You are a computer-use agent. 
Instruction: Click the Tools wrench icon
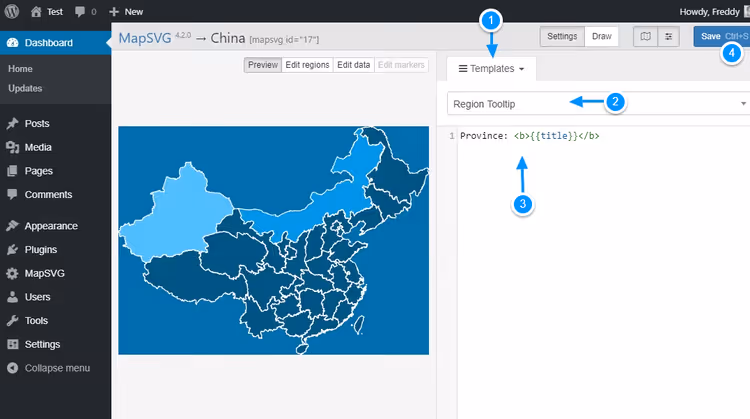tap(12, 320)
